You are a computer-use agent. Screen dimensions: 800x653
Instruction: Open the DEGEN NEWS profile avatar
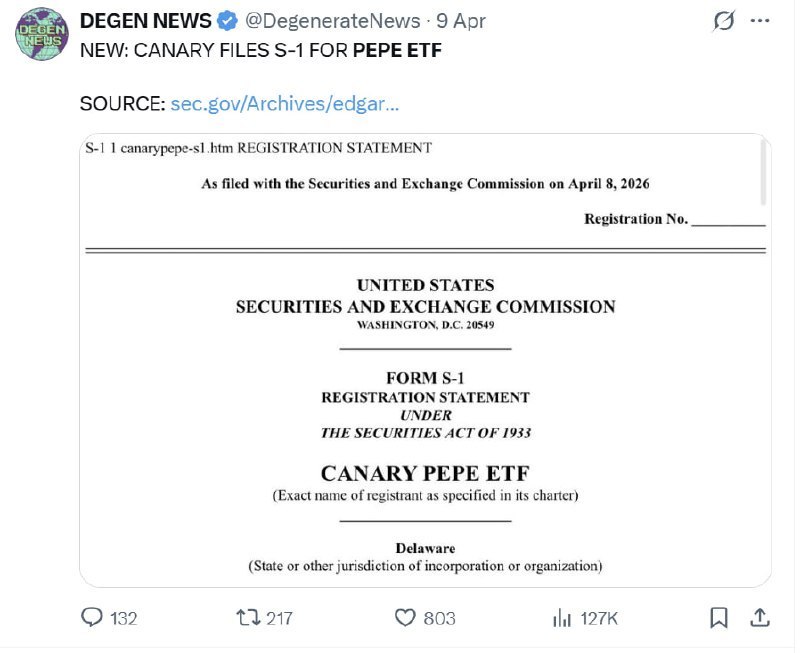41,36
